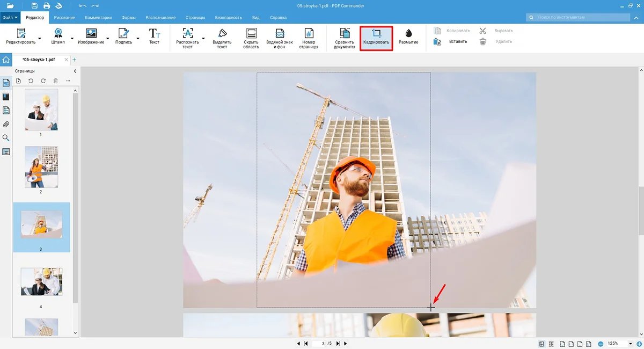The width and height of the screenshot is (644, 349).
Task: Open the 125% zoom level dropdown
Action: pos(631,344)
